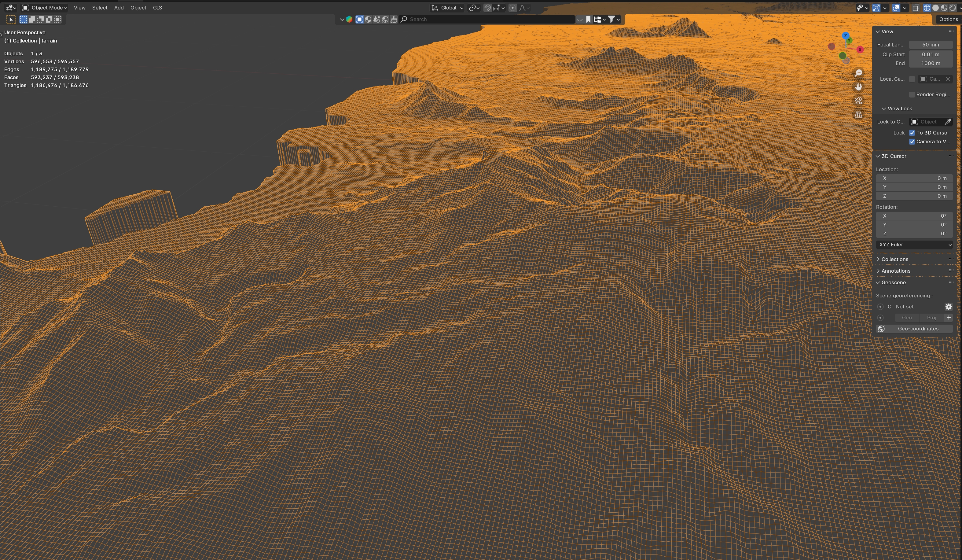The width and height of the screenshot is (962, 560).
Task: Switch to solid viewport shading
Action: click(x=935, y=8)
